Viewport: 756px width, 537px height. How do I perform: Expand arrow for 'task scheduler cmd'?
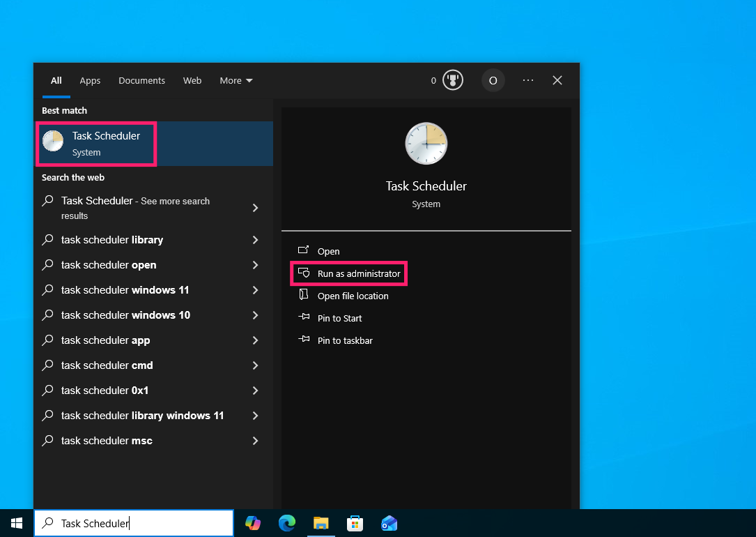(256, 365)
